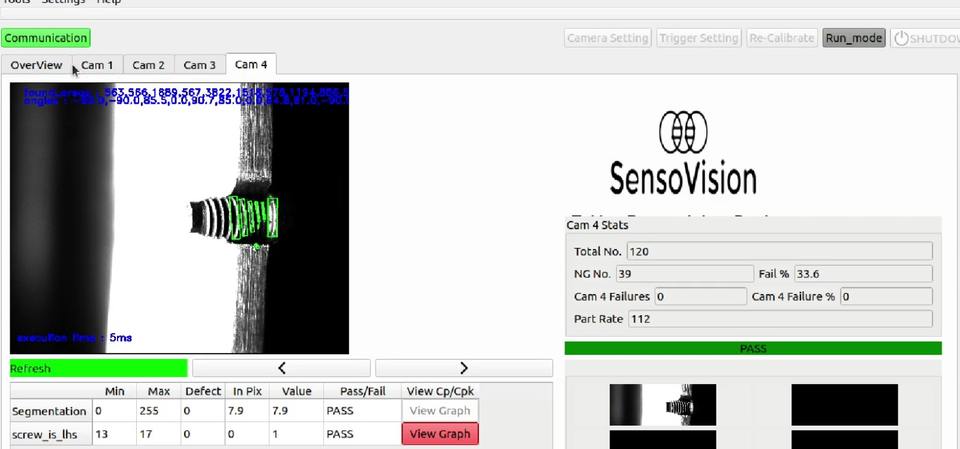
Task: Click the Max column header
Action: coord(159,391)
